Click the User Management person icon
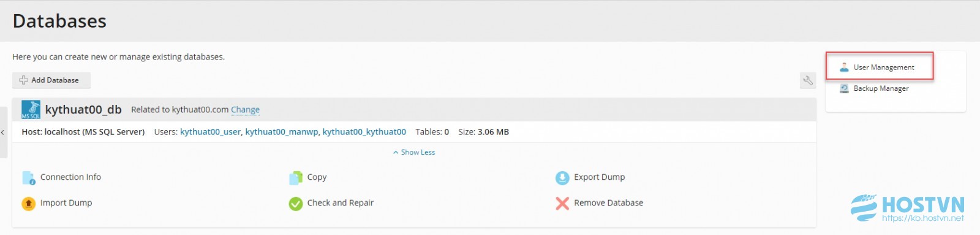The width and height of the screenshot is (980, 235). pos(844,67)
